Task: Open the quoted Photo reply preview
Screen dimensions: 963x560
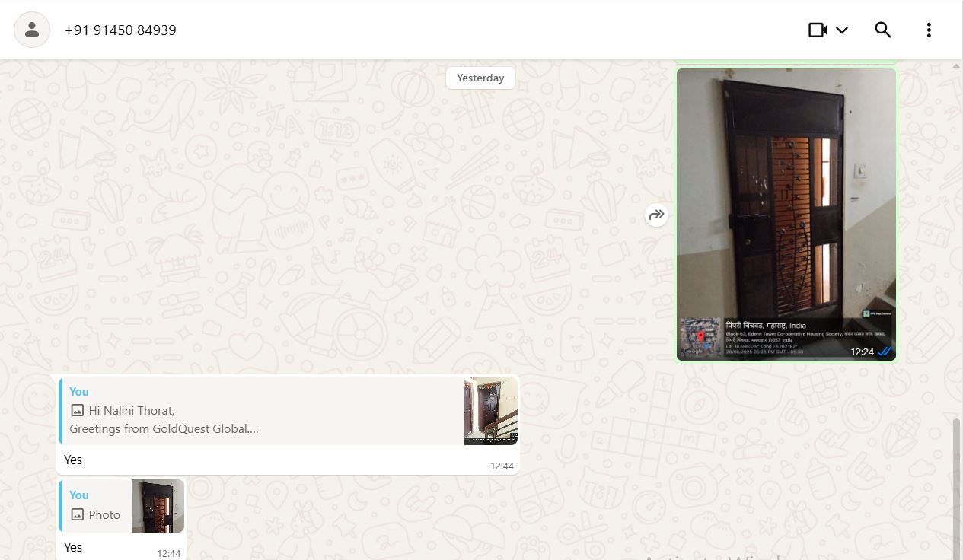Action: coord(122,505)
